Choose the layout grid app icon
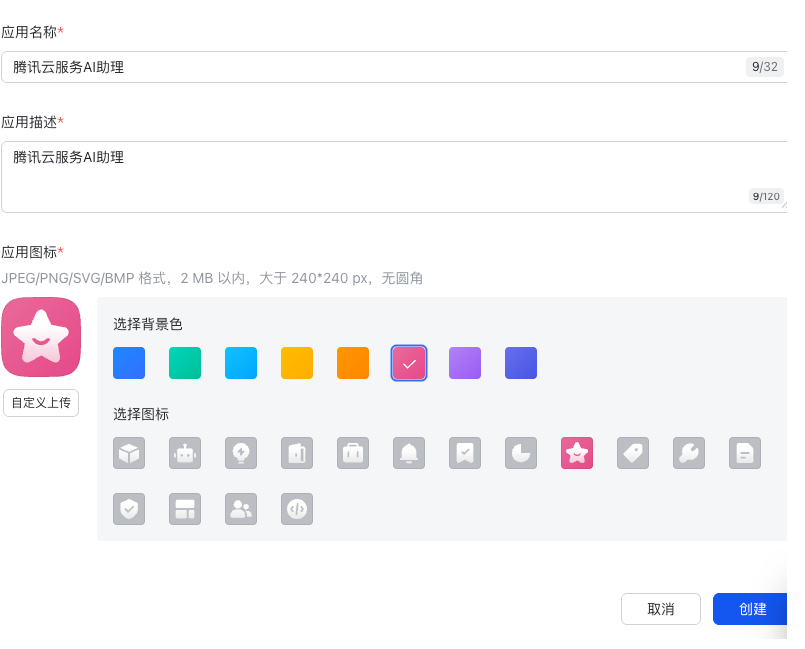This screenshot has width=805, height=649. click(x=185, y=509)
